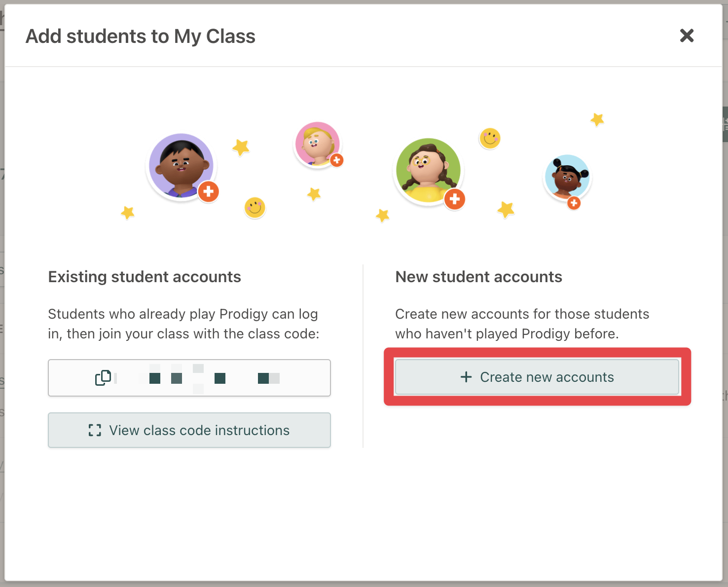Copy the class code using the copy icon
The height and width of the screenshot is (587, 728).
pos(104,377)
